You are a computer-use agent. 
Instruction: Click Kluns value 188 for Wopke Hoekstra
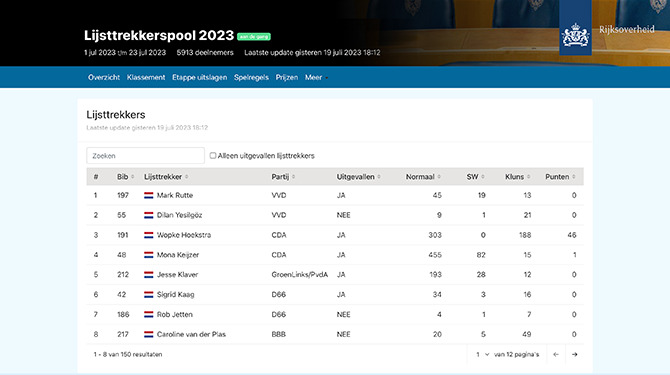tap(525, 235)
